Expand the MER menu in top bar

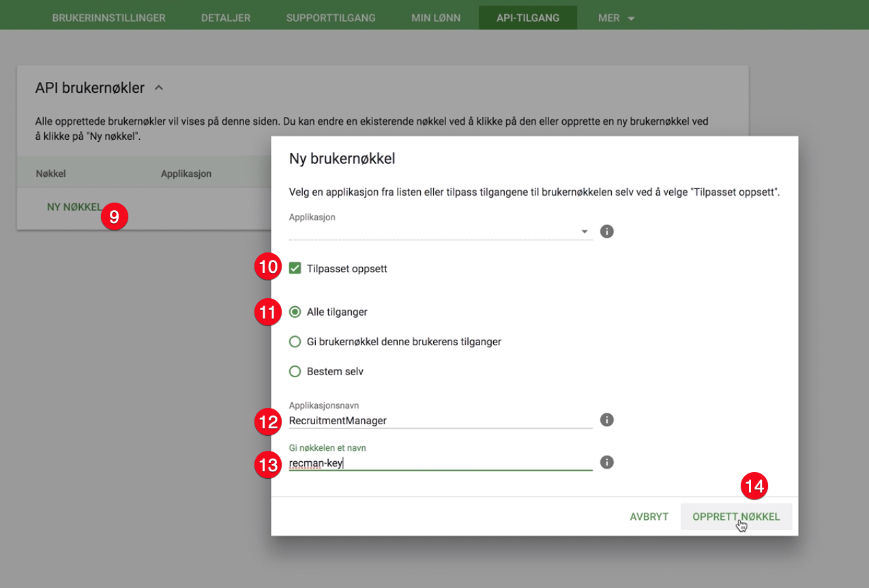(x=616, y=18)
